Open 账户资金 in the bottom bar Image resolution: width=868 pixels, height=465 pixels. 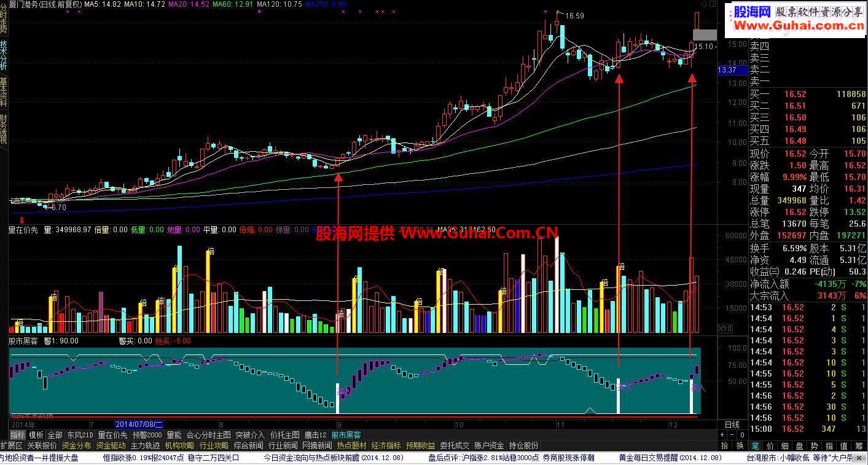click(x=490, y=445)
